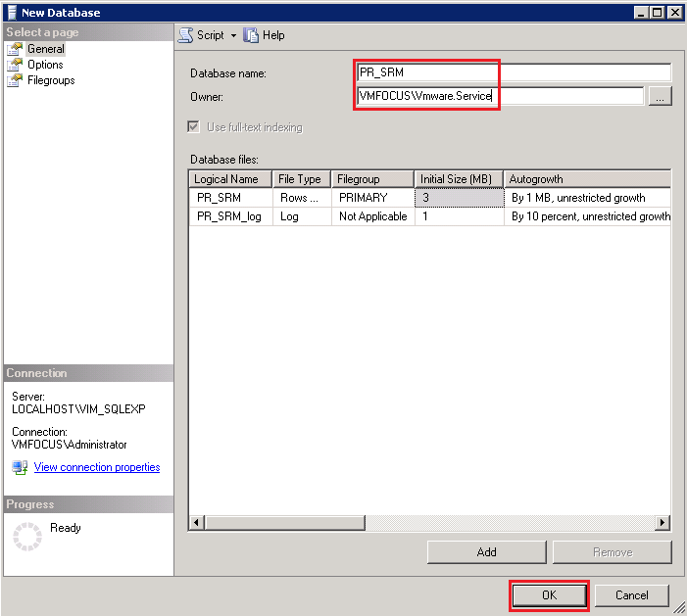Add a new database file

[x=486, y=552]
